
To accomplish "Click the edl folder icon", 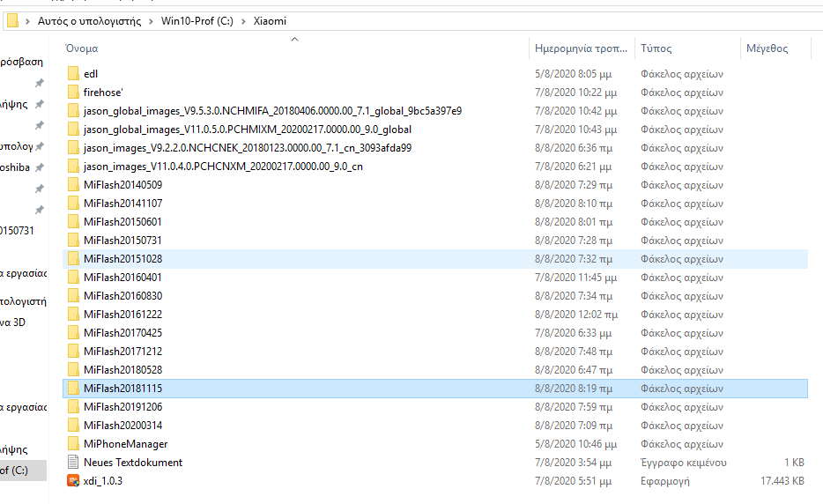I will click(x=73, y=74).
